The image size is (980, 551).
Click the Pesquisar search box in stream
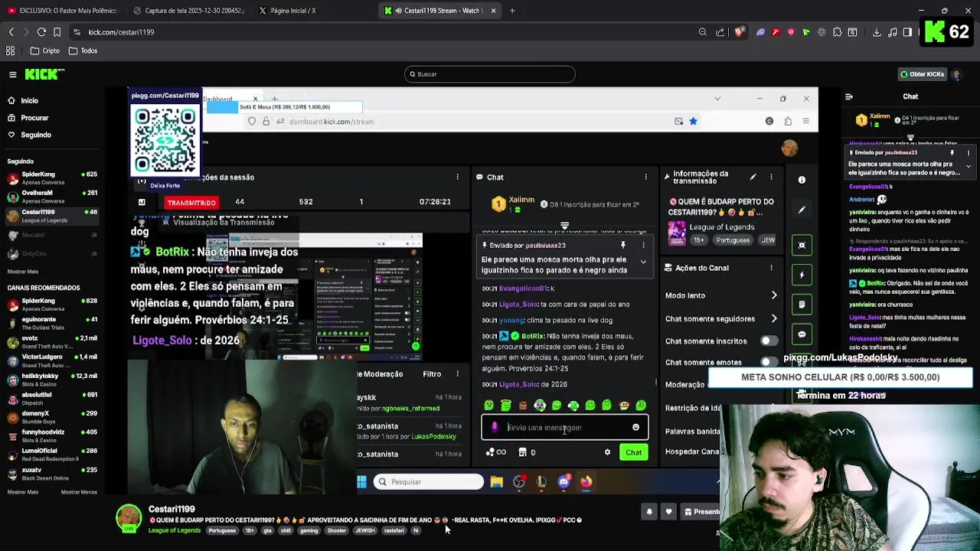(x=429, y=482)
